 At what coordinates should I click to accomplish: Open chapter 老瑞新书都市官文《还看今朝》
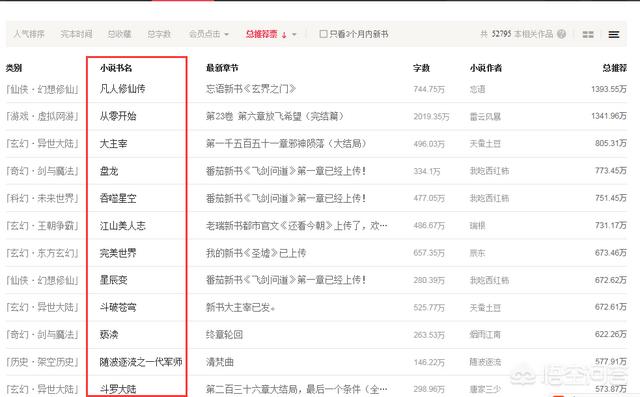[x=297, y=226]
